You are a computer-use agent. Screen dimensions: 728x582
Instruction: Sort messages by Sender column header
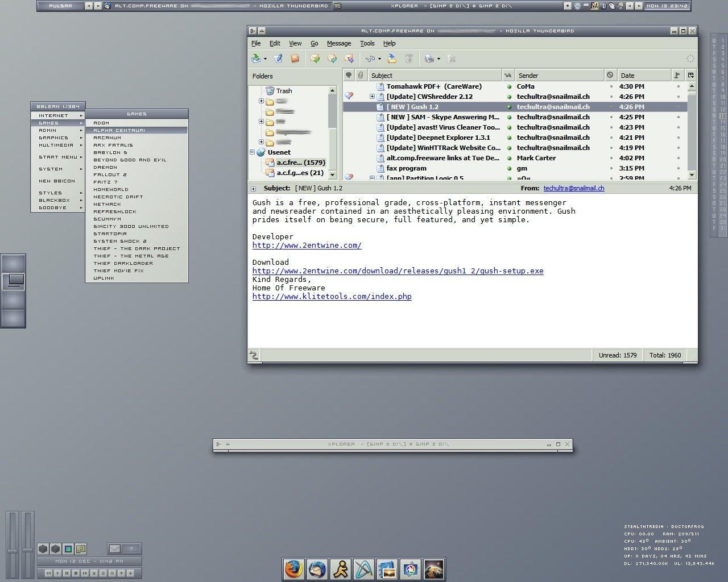coord(559,75)
